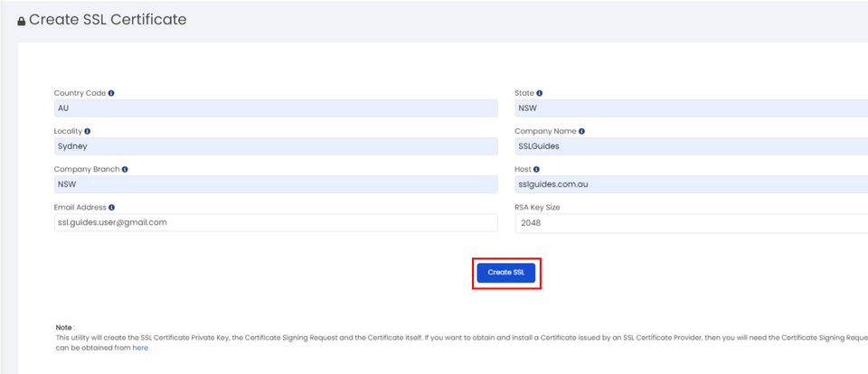Click the info icon next to Country Code

tap(111, 93)
